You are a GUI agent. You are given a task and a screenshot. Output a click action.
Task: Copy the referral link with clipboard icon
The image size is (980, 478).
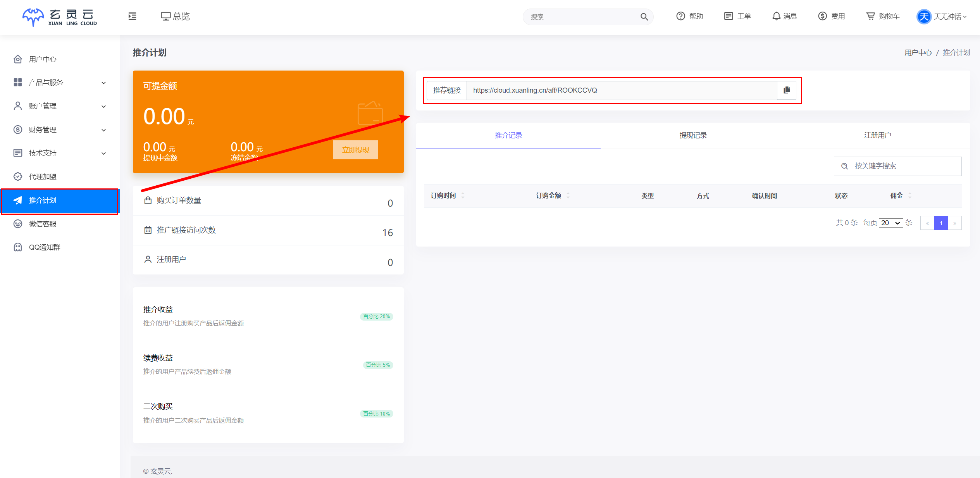tap(786, 90)
